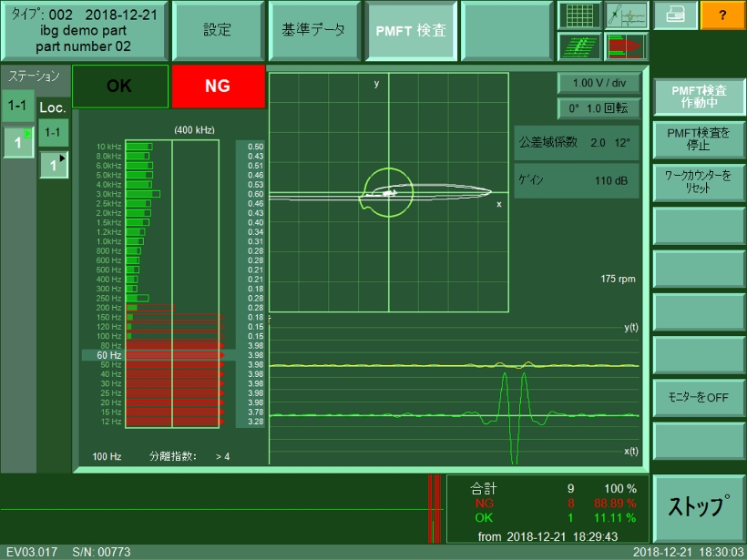747x560 pixels.
Task: Open the 1.00 V / div scale selector
Action: (x=599, y=83)
